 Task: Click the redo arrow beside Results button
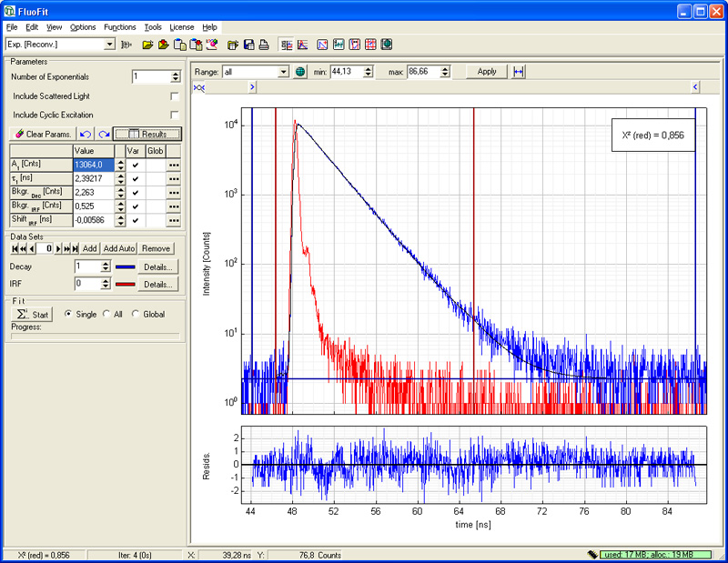(104, 134)
